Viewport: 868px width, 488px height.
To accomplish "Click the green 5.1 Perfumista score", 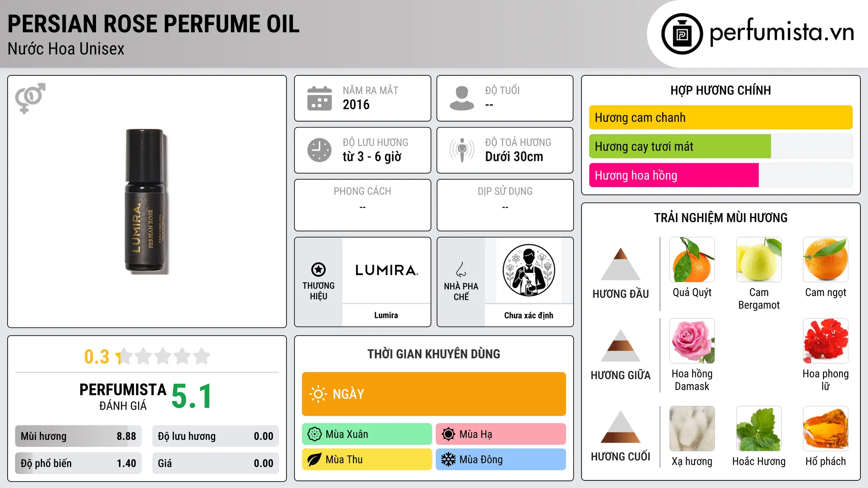I will pos(192,396).
